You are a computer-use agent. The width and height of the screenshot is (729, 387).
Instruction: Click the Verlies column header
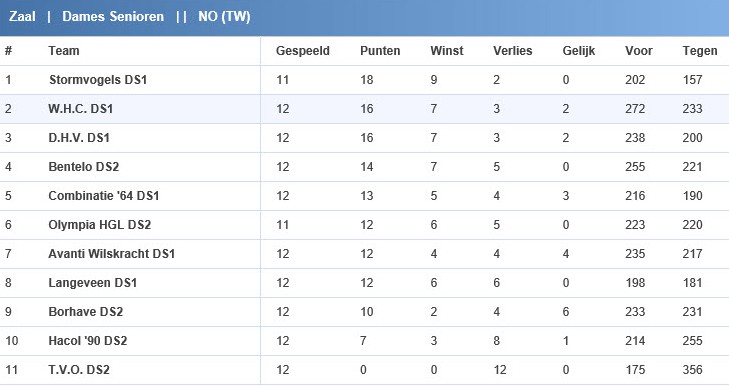click(512, 51)
